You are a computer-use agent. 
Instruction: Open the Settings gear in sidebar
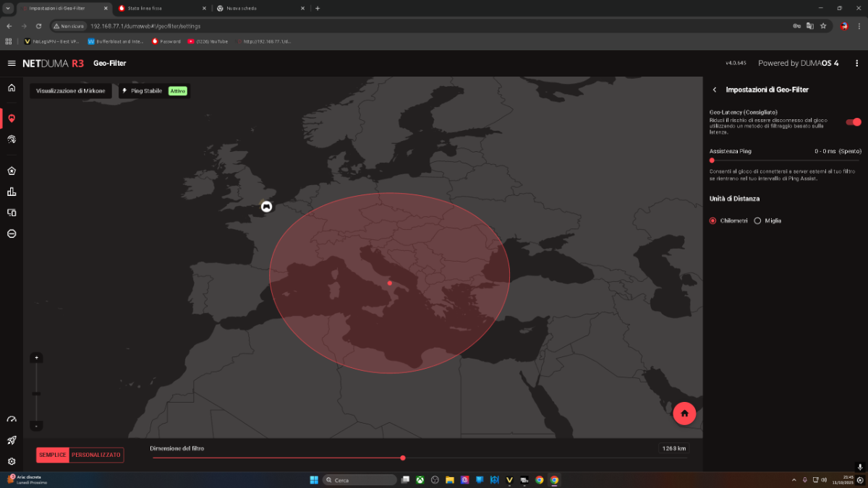[x=12, y=461]
